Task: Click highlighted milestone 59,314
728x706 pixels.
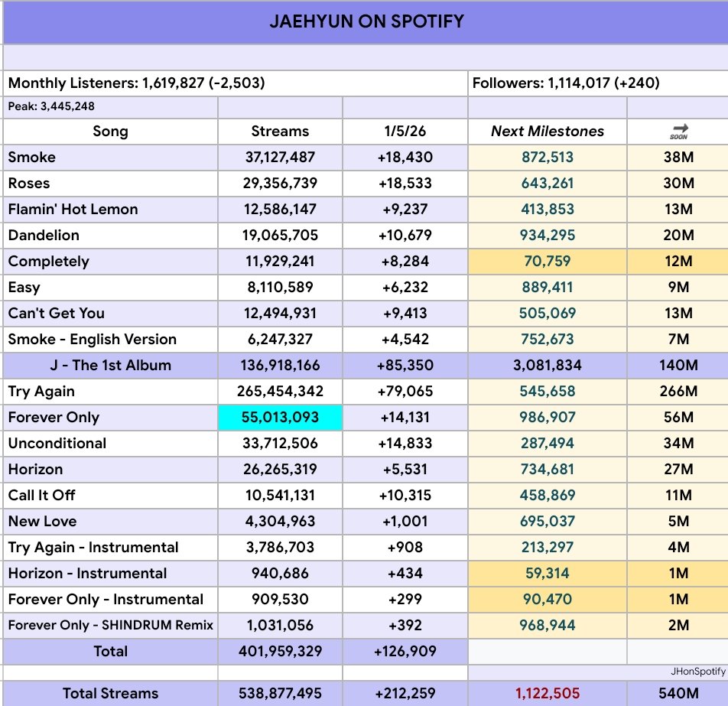Action: click(548, 574)
